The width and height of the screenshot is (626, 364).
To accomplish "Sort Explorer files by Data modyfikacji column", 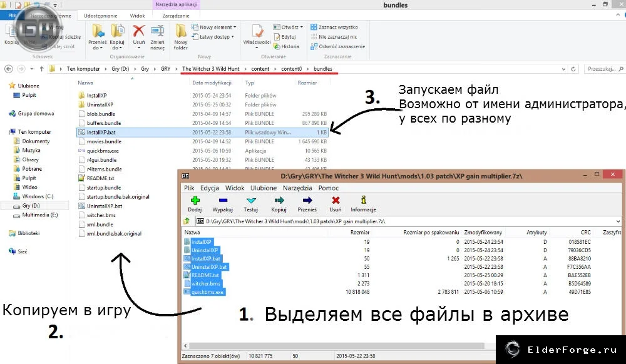I will point(212,83).
